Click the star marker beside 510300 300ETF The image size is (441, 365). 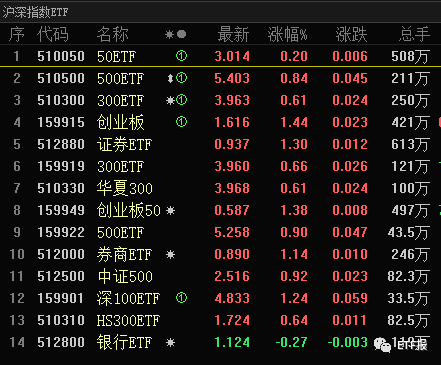(170, 100)
